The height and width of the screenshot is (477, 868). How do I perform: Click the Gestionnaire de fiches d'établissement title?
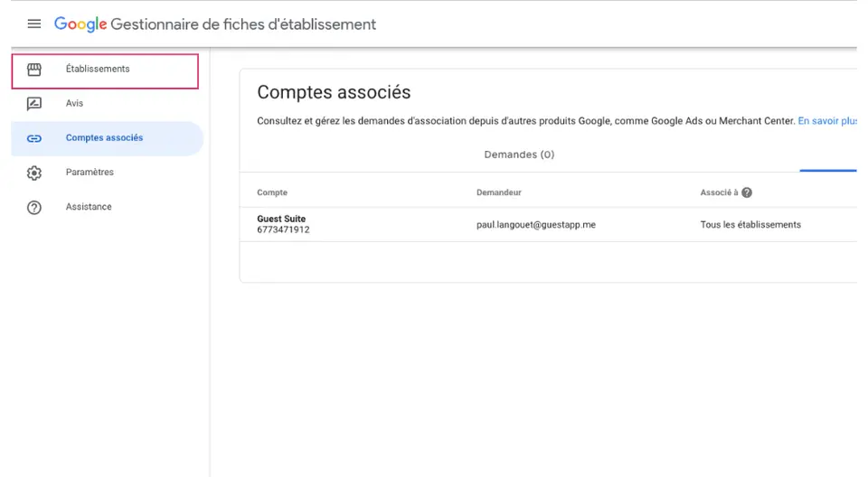(243, 24)
